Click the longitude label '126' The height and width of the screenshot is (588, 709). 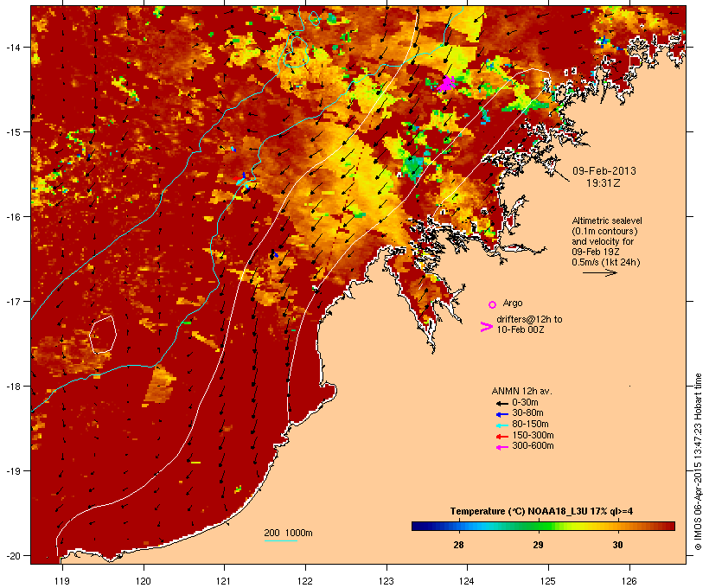pos(629,581)
